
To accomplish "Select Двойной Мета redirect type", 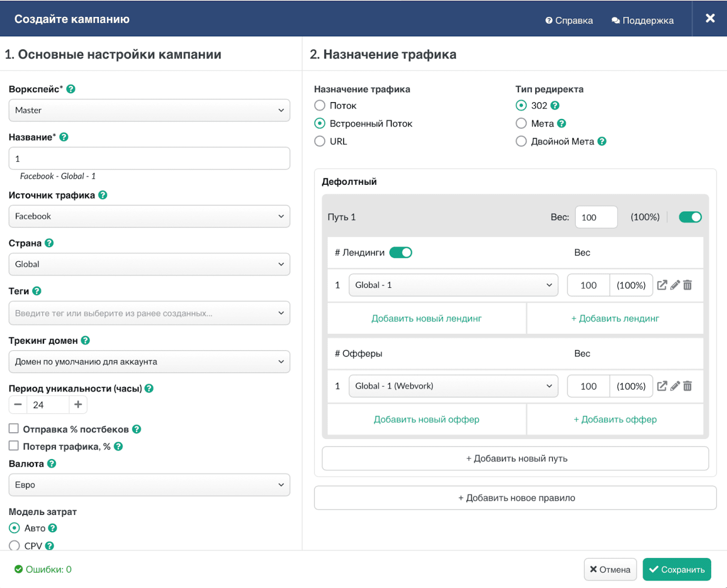I will point(521,141).
